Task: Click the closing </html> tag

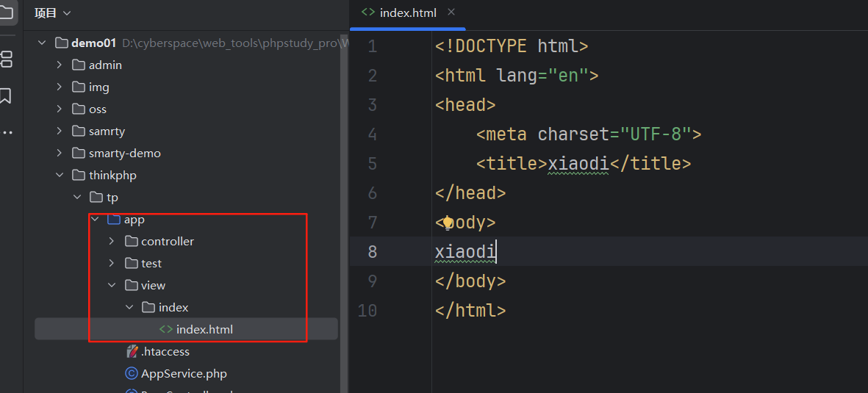Action: 470,311
